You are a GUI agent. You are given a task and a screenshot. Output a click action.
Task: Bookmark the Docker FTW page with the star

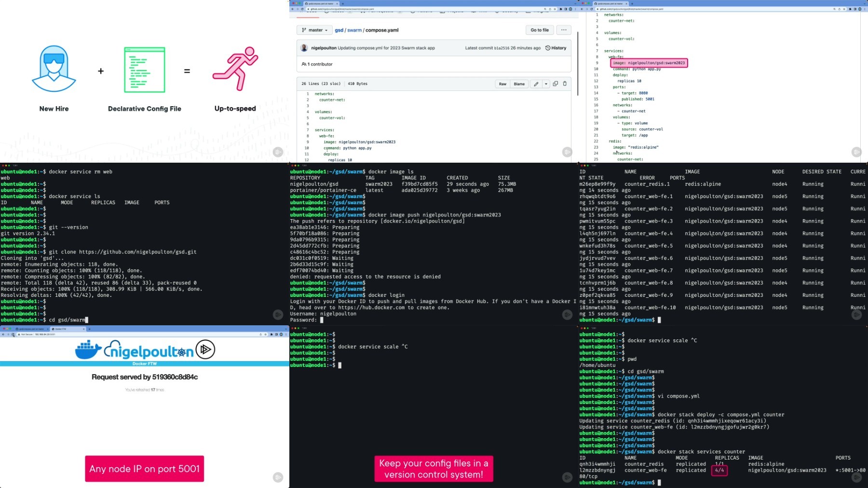pos(266,335)
